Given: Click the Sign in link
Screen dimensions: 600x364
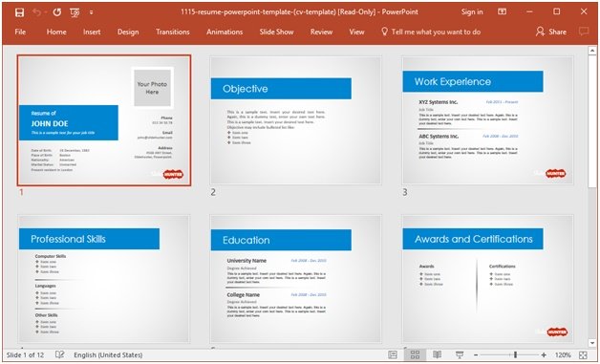Looking at the screenshot, I should tap(472, 11).
